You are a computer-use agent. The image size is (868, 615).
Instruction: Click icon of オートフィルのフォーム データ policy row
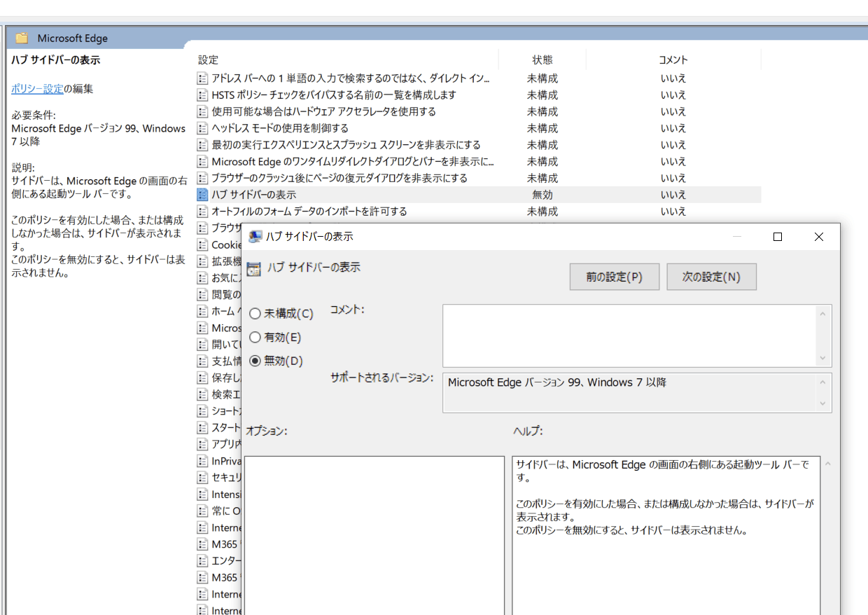[x=203, y=211]
